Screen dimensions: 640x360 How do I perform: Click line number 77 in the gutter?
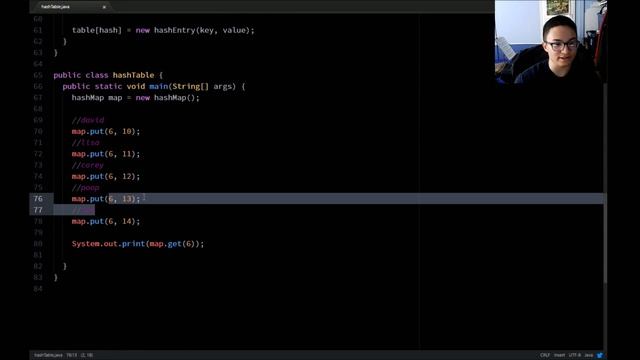38,210
